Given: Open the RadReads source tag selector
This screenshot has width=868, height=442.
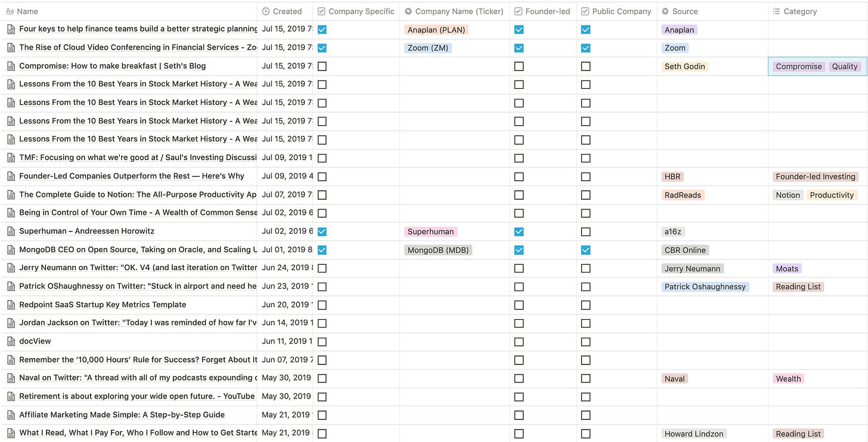Looking at the screenshot, I should click(683, 195).
